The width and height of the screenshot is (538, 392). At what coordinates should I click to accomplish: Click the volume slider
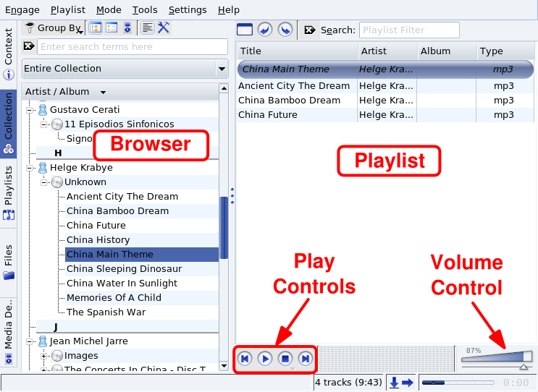click(x=496, y=357)
